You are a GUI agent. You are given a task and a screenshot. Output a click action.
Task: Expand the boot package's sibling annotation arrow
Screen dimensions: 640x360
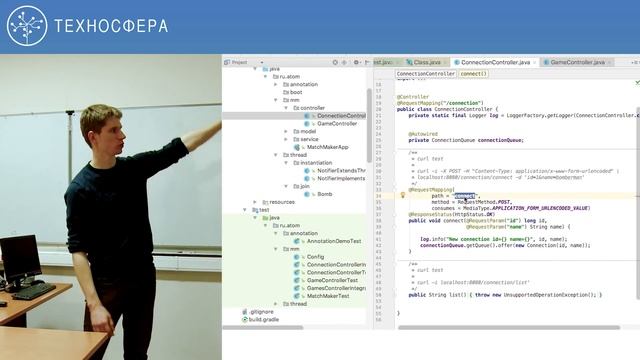click(276, 84)
